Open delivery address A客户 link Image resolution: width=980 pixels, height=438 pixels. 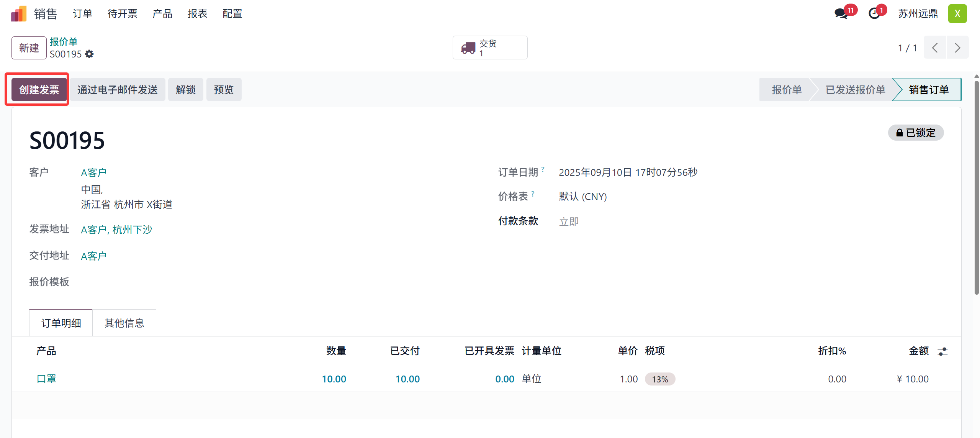tap(94, 256)
